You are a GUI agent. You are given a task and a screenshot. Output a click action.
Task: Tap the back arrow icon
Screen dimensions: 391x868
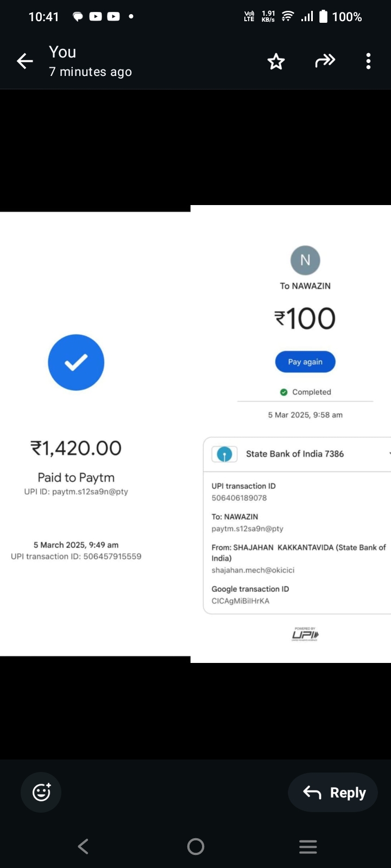click(x=25, y=61)
